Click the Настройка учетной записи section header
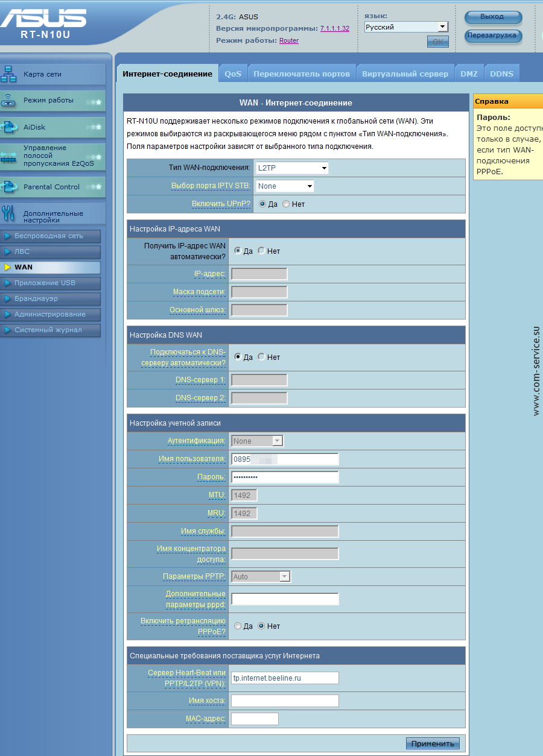The image size is (543, 756). [x=296, y=423]
